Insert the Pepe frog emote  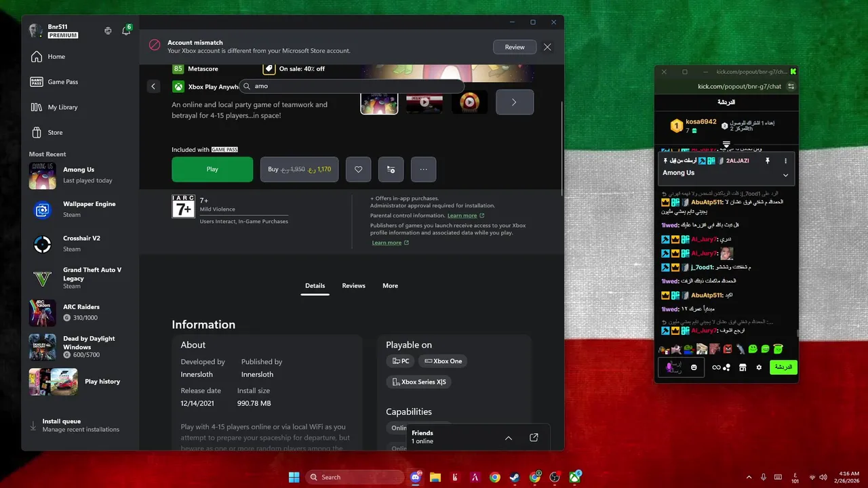pos(689,349)
